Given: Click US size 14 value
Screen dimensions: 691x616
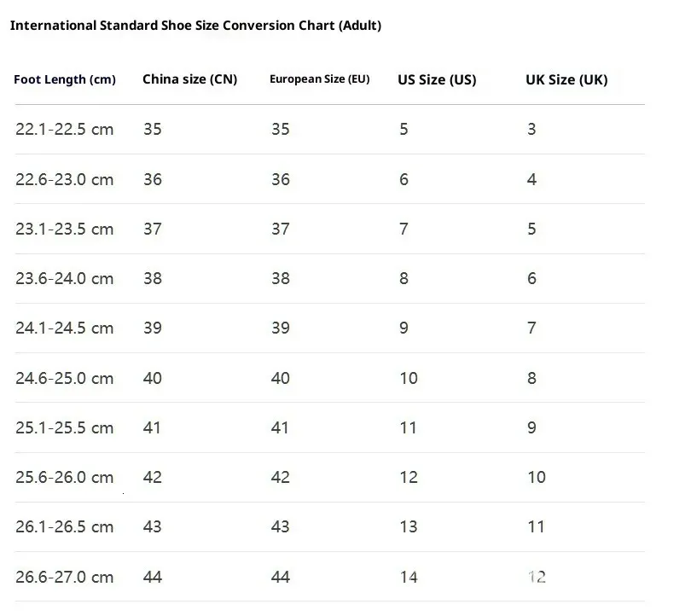Looking at the screenshot, I should (409, 578).
